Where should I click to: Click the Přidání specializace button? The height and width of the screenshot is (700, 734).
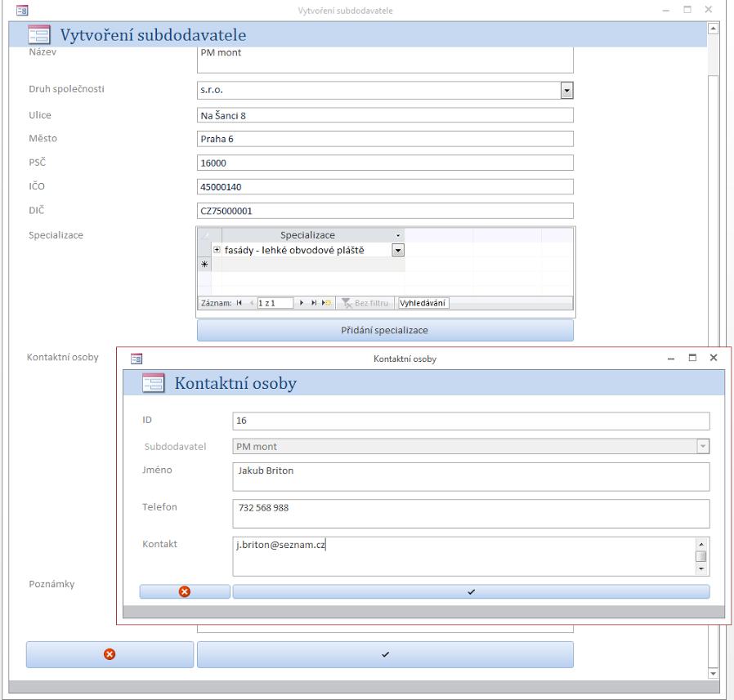pos(385,330)
